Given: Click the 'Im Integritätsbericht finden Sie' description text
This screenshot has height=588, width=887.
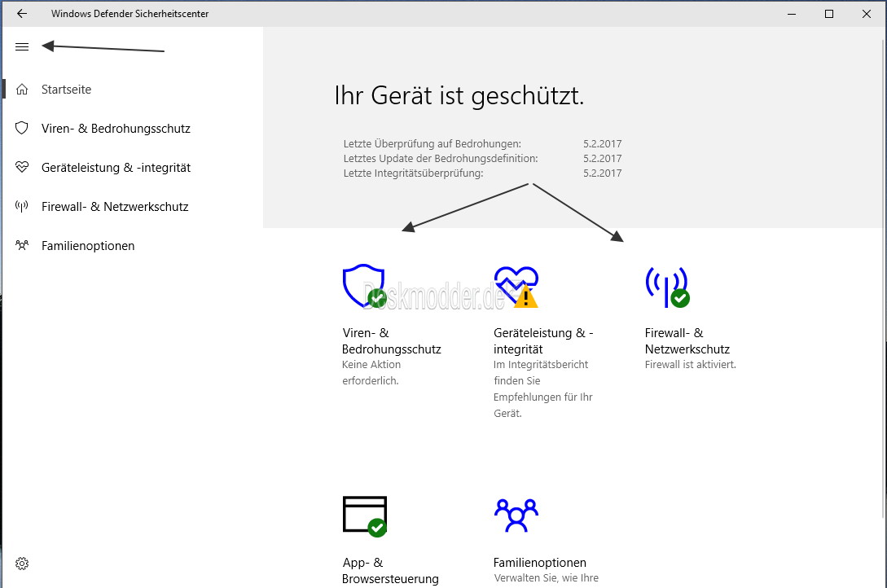Looking at the screenshot, I should (541, 372).
